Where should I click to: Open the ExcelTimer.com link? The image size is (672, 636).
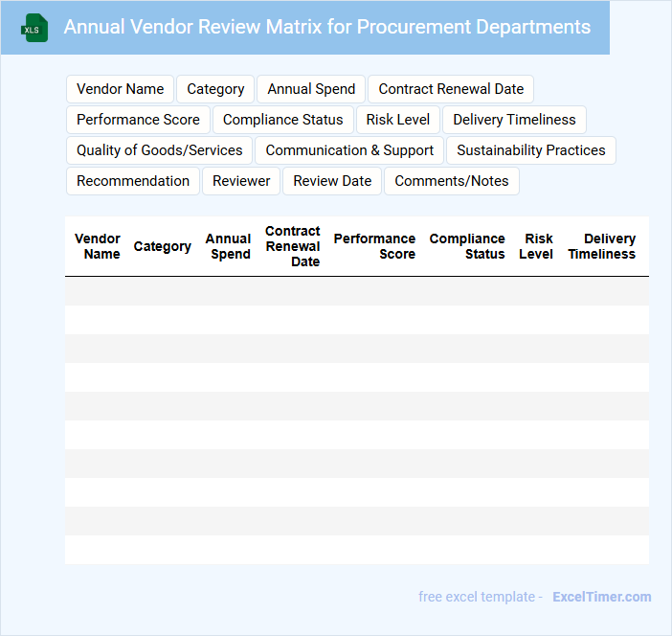(x=601, y=597)
